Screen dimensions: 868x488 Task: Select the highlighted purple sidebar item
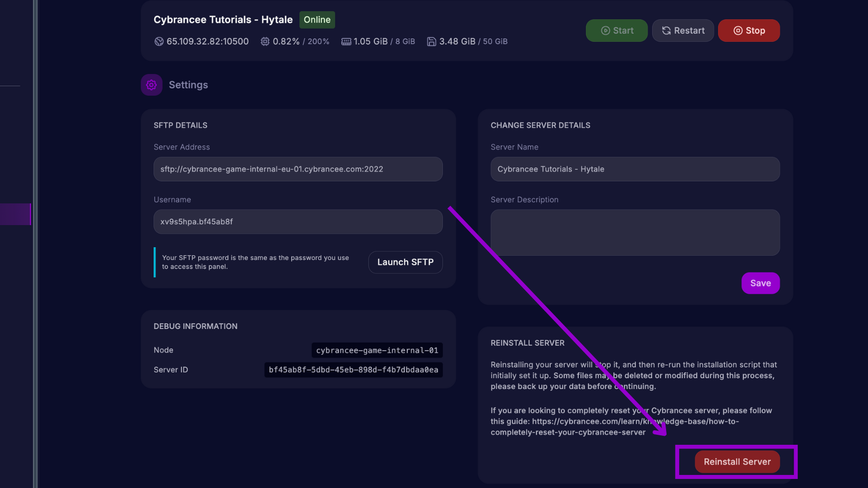point(15,214)
